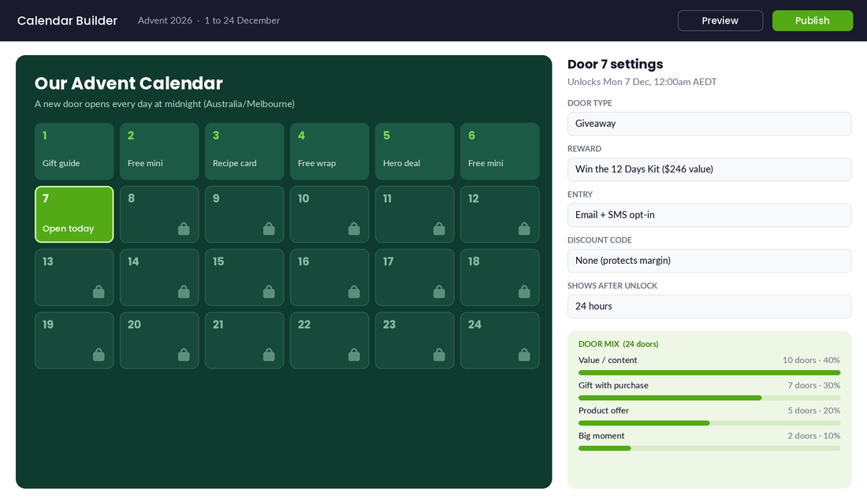Open the Discount code None field
Image resolution: width=867 pixels, height=504 pixels.
click(x=709, y=261)
